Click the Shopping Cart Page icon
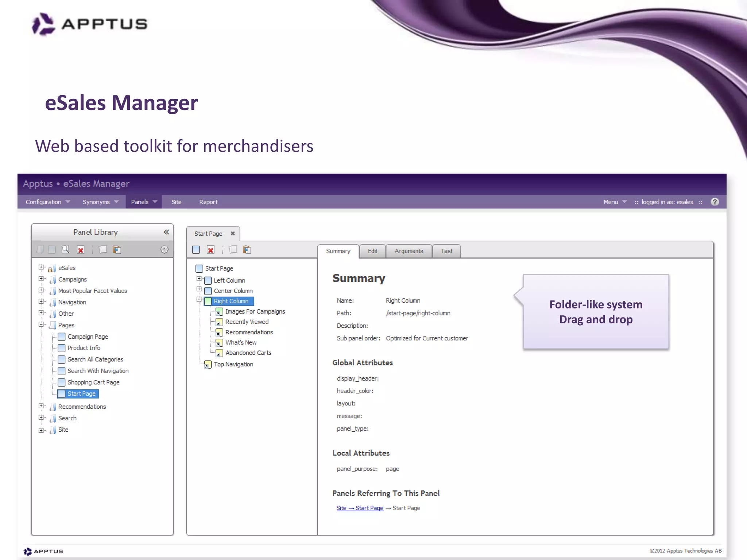The height and width of the screenshot is (560, 747). (x=62, y=382)
